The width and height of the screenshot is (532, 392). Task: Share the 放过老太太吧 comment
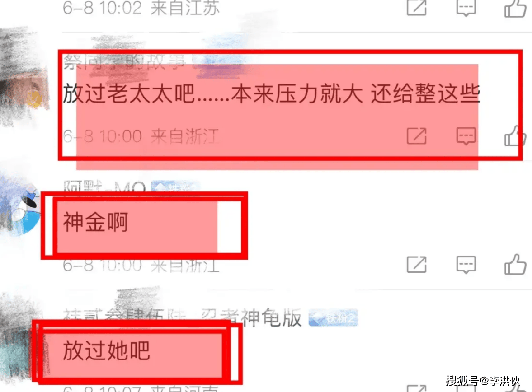[x=417, y=136]
